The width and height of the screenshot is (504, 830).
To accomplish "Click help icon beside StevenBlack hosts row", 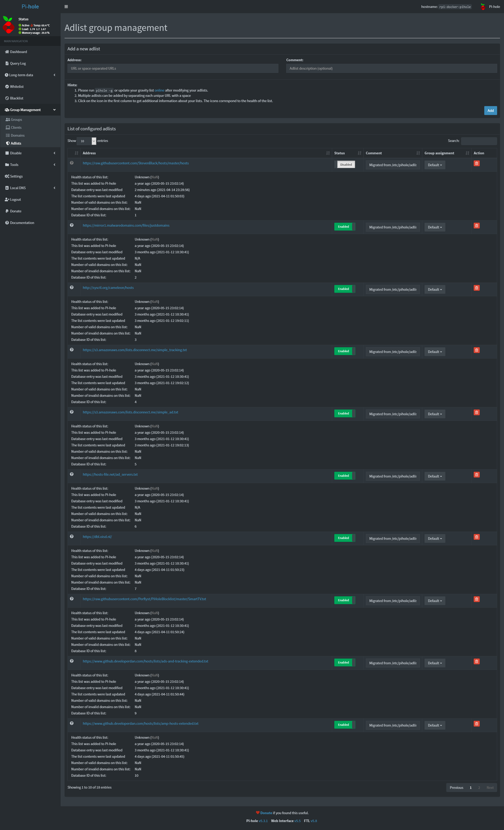I will click(72, 163).
